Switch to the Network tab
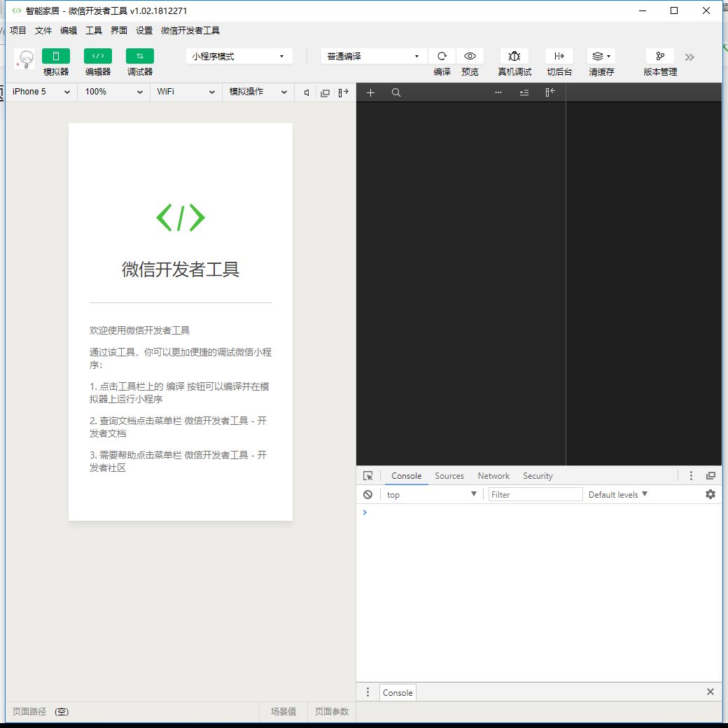The image size is (728, 728). (x=493, y=476)
